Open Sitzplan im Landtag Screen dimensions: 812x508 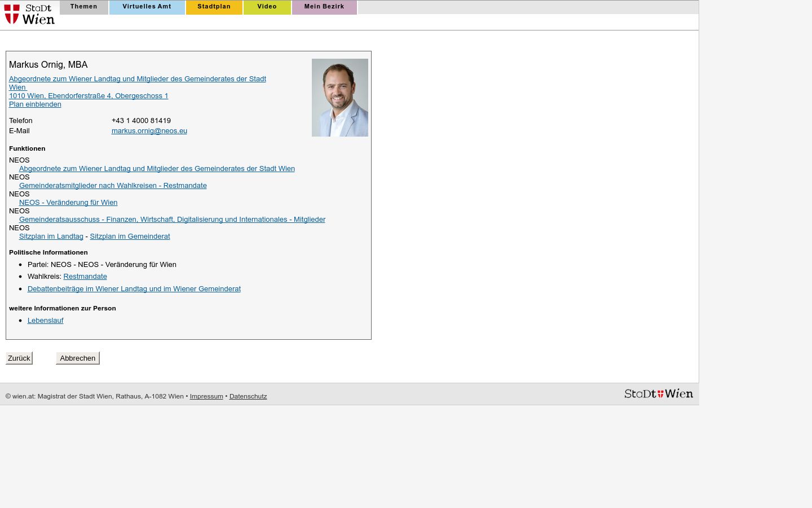point(51,237)
